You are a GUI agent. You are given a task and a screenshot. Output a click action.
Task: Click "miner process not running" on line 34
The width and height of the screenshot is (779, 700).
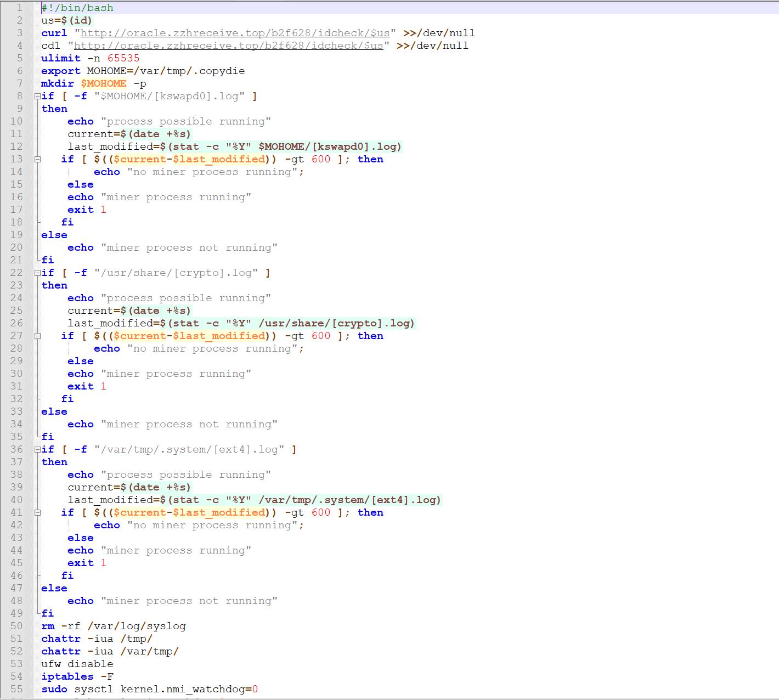tap(189, 424)
